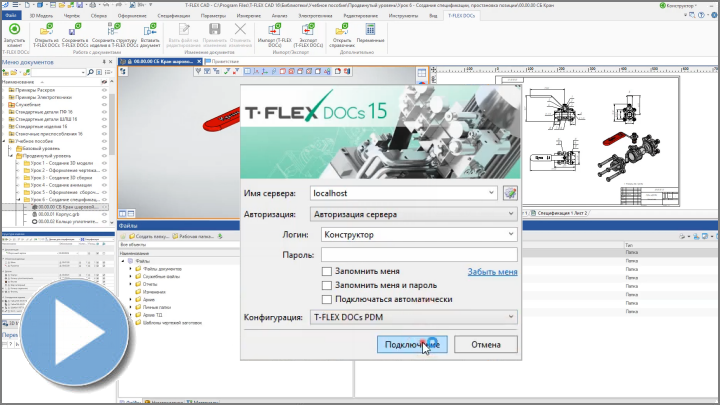
Task: Click the New document icon in quick access toolbar
Action: [27, 5]
